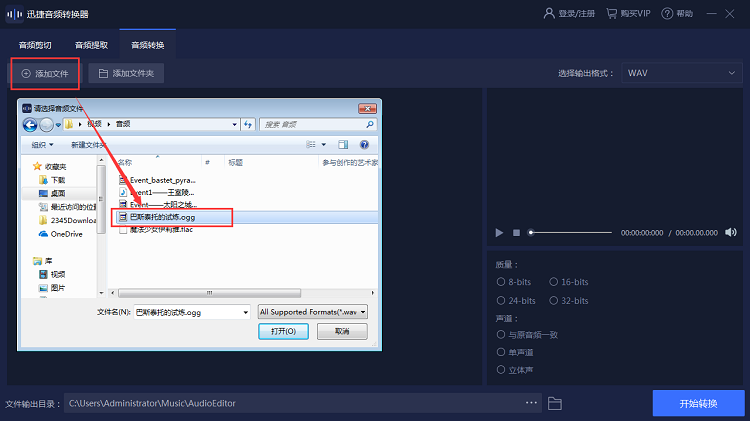Switch to the 音频剪切 tab
This screenshot has width=750, height=421.
coord(35,45)
